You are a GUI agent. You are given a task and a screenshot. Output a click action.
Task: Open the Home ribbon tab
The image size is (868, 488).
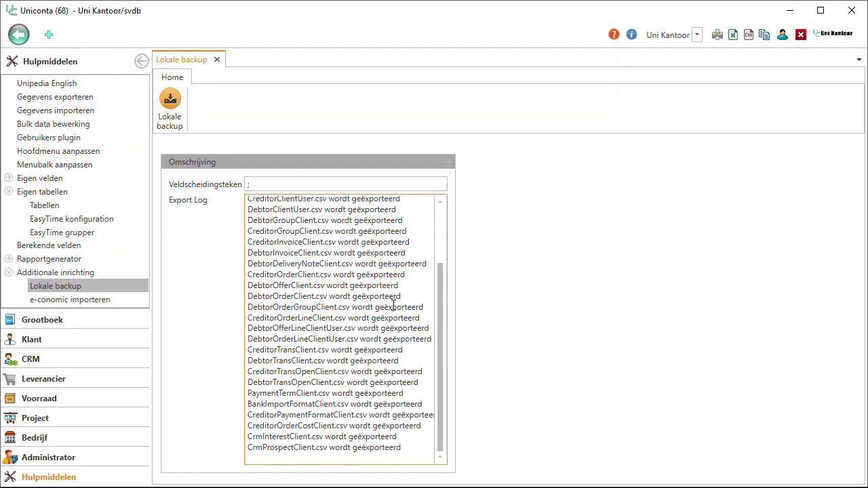[172, 77]
